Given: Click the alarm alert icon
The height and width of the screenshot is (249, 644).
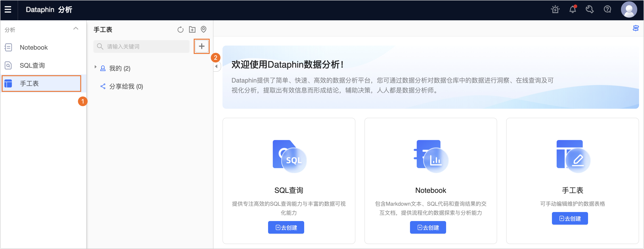Looking at the screenshot, I should tap(555, 9).
